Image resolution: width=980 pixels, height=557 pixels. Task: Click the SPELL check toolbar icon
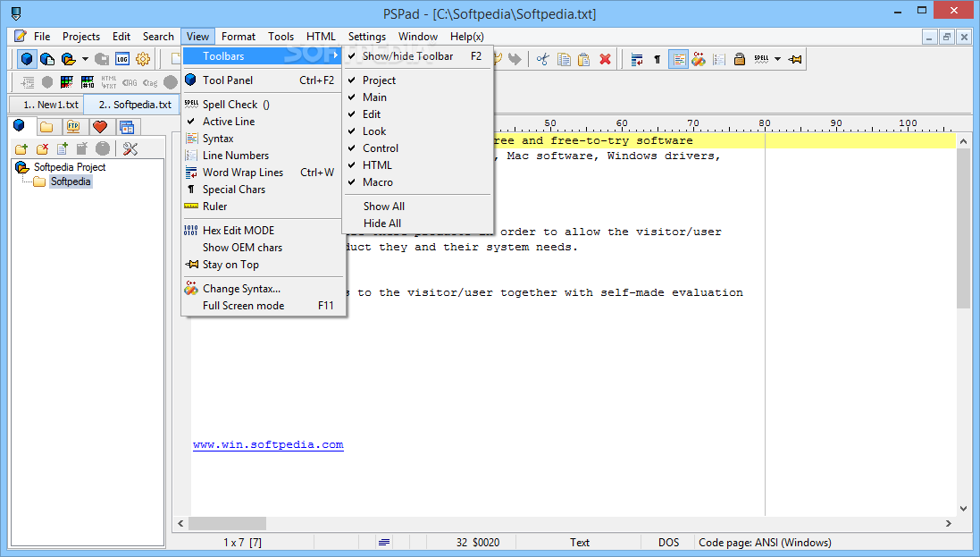761,59
